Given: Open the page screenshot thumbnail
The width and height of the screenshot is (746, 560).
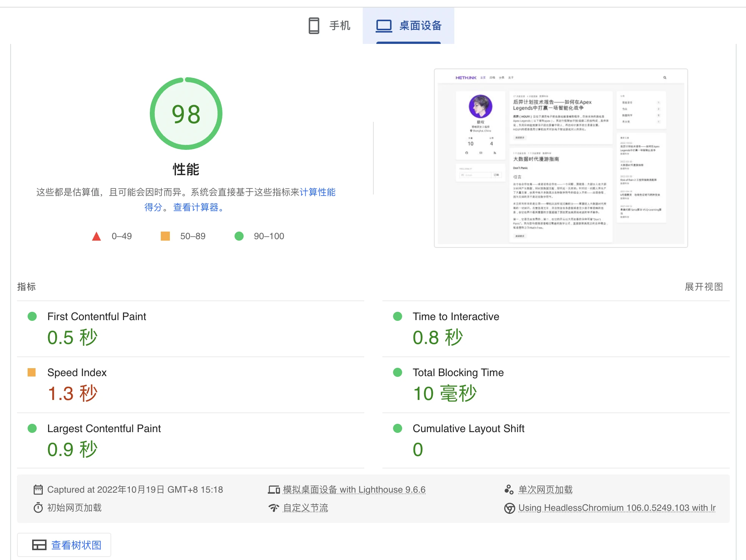Looking at the screenshot, I should pos(561,158).
